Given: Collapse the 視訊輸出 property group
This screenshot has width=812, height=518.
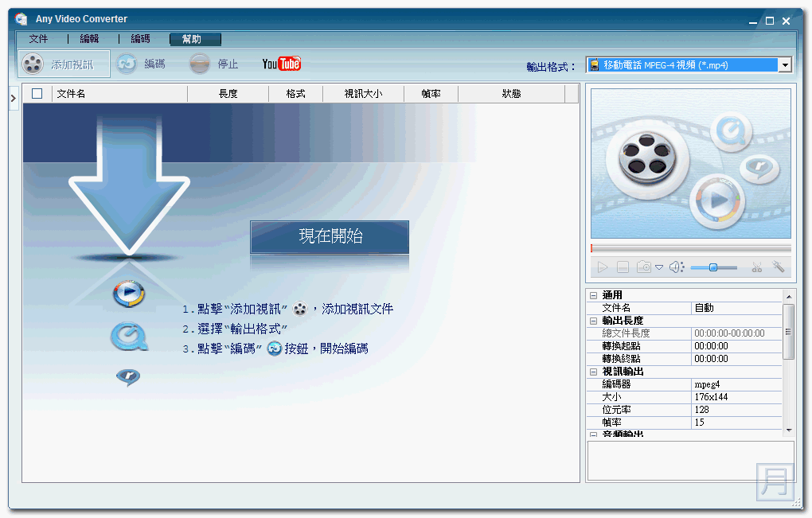Looking at the screenshot, I should [593, 372].
